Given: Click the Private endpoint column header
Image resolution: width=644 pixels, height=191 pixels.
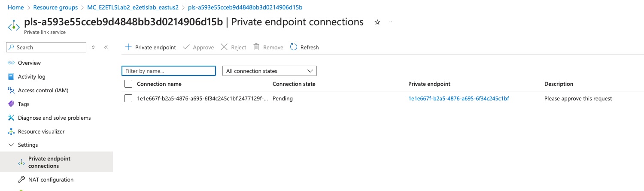Looking at the screenshot, I should (x=429, y=84).
